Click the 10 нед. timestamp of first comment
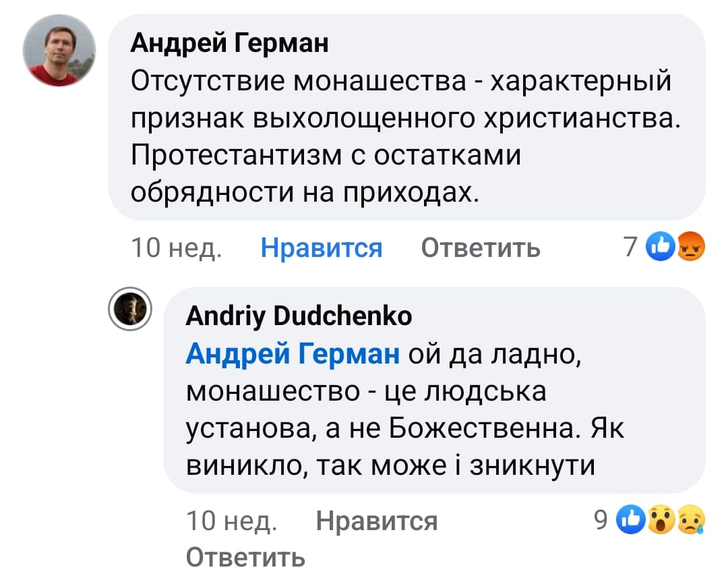Image resolution: width=728 pixels, height=576 pixels. point(177,248)
